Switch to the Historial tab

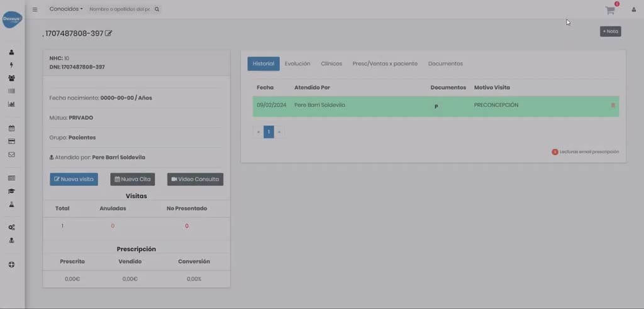point(264,63)
